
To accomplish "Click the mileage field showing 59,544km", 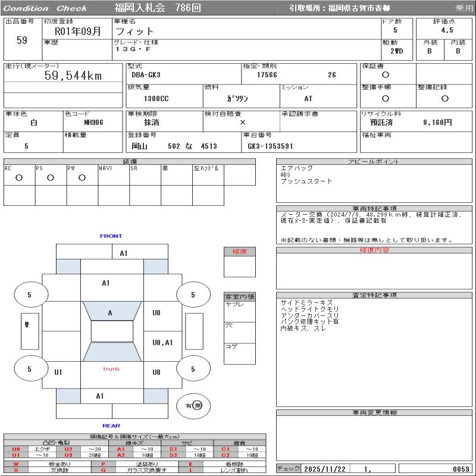I will click(73, 76).
